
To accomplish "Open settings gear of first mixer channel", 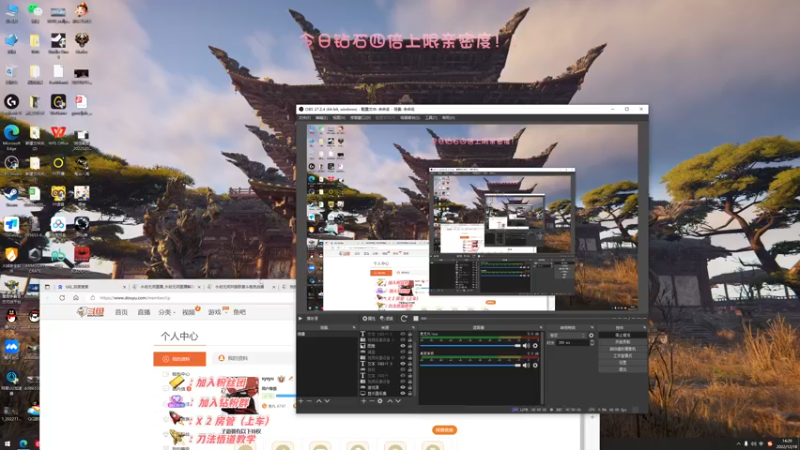I will tap(535, 345).
